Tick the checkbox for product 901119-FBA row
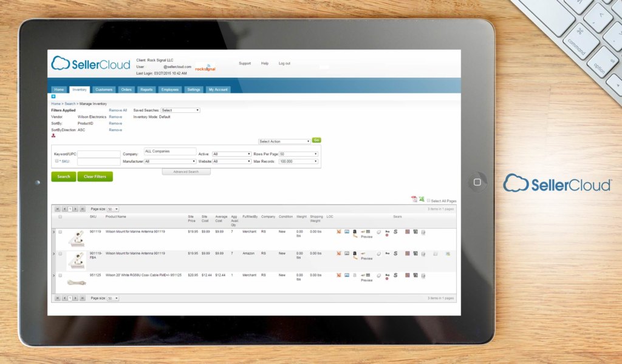622x364 pixels. pos(61,254)
